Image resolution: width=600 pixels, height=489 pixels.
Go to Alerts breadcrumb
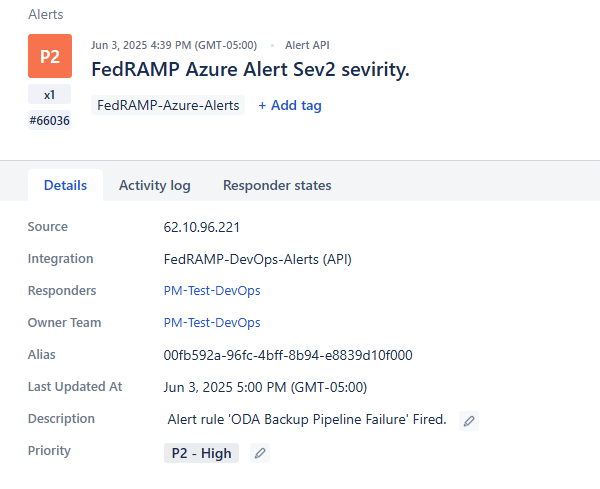46,15
